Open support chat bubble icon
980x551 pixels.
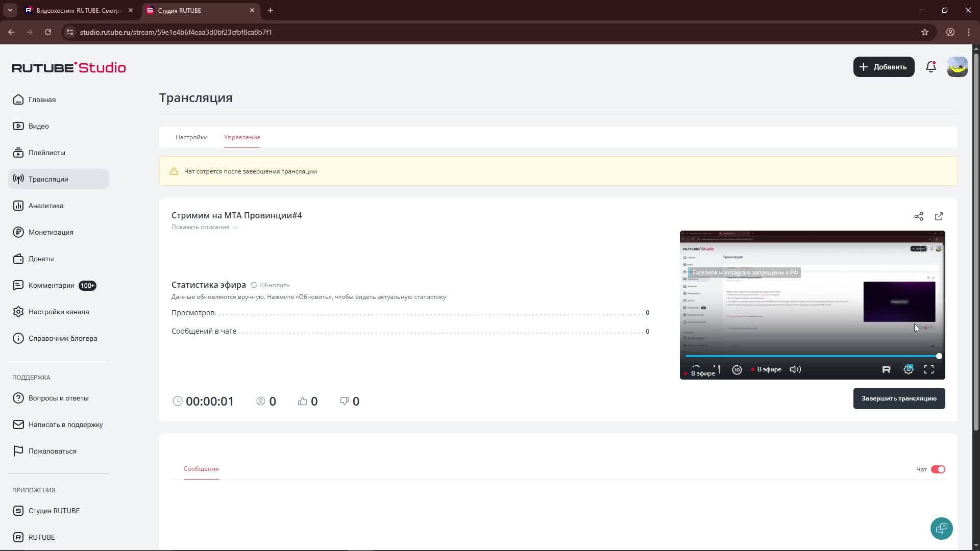tap(941, 528)
